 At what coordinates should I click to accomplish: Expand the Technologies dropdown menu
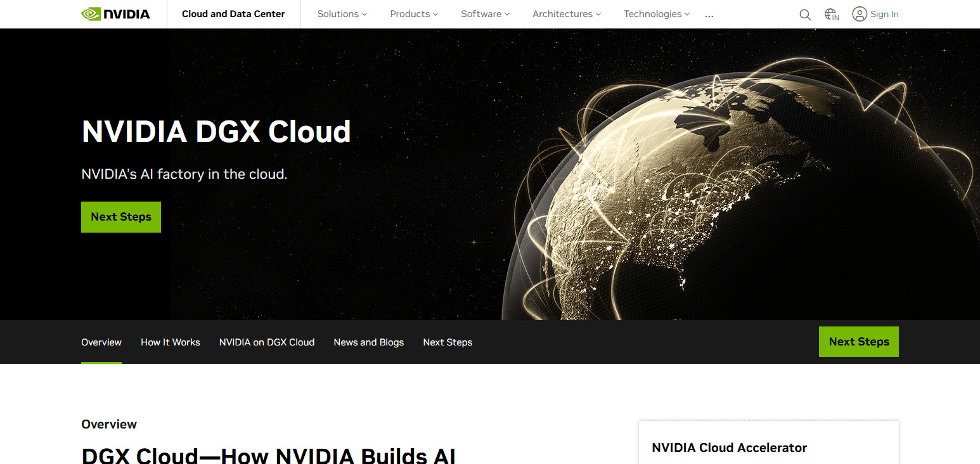pyautogui.click(x=657, y=14)
